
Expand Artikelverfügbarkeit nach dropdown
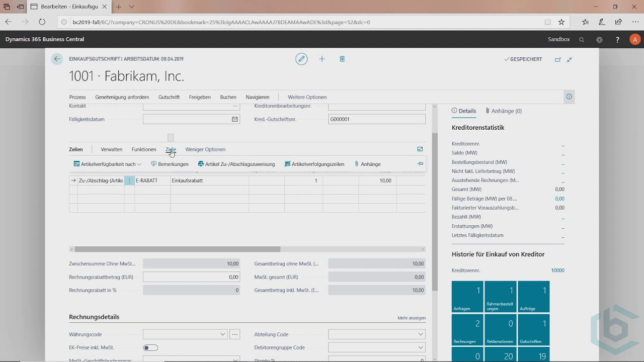[x=107, y=164]
